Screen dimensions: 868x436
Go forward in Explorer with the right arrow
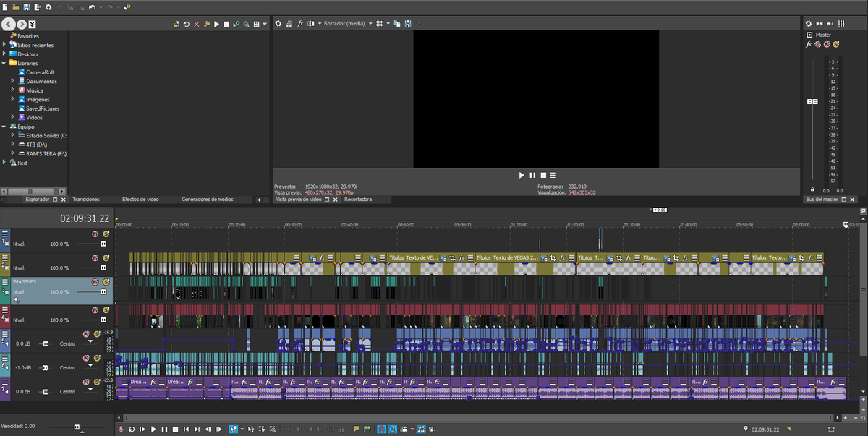pos(22,24)
